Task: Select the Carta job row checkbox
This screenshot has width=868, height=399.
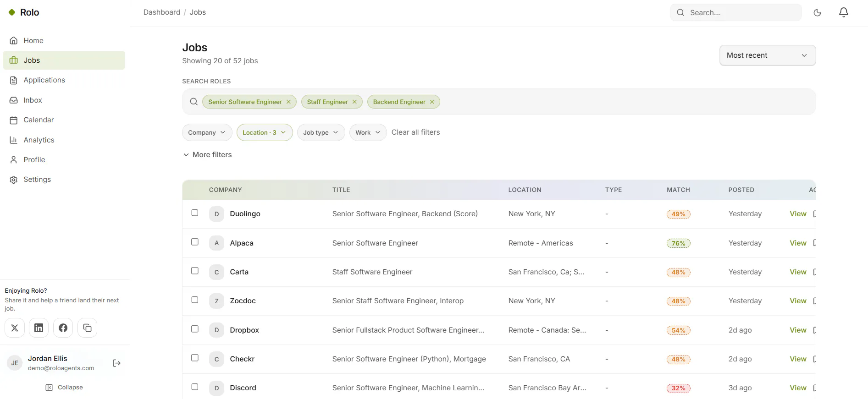Action: [195, 271]
